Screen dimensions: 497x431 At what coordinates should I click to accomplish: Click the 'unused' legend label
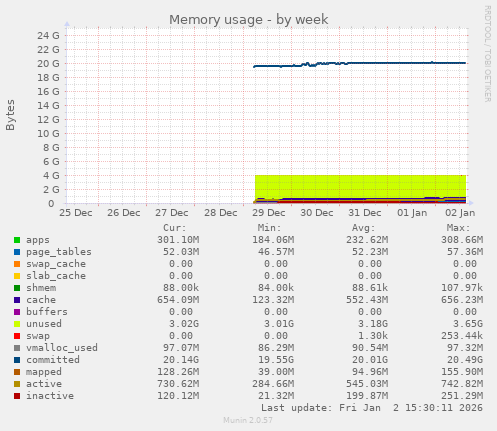[x=44, y=324]
